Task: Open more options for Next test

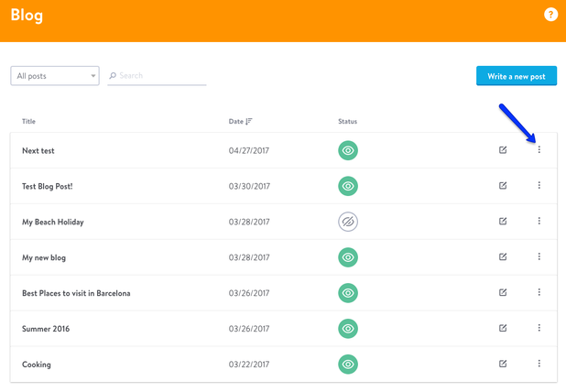Action: click(539, 149)
